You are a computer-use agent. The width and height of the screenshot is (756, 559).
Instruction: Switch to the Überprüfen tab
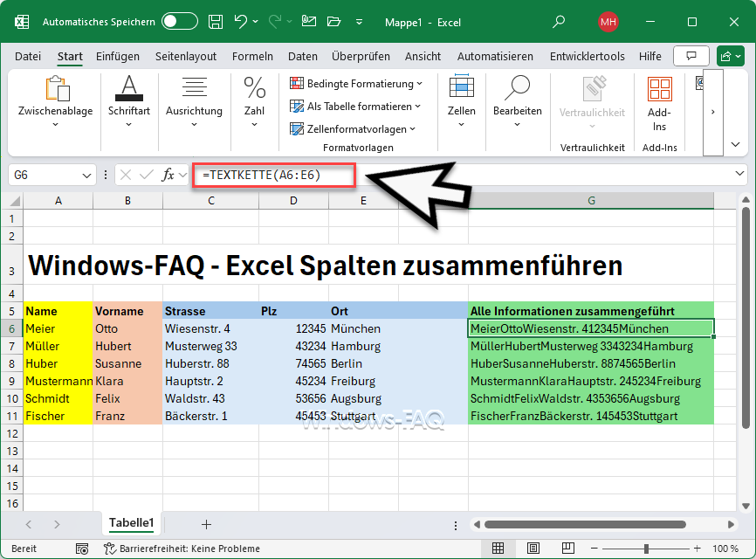click(361, 57)
